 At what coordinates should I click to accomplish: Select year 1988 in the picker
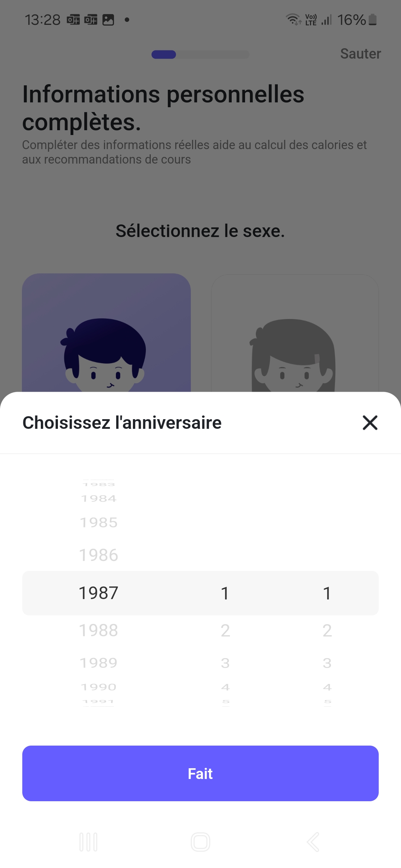point(98,630)
